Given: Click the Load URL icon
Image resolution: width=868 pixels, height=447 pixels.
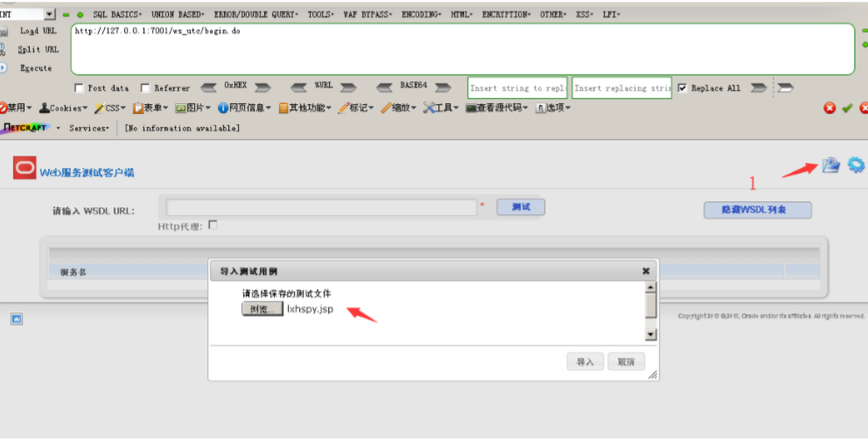Looking at the screenshot, I should pyautogui.click(x=3, y=31).
